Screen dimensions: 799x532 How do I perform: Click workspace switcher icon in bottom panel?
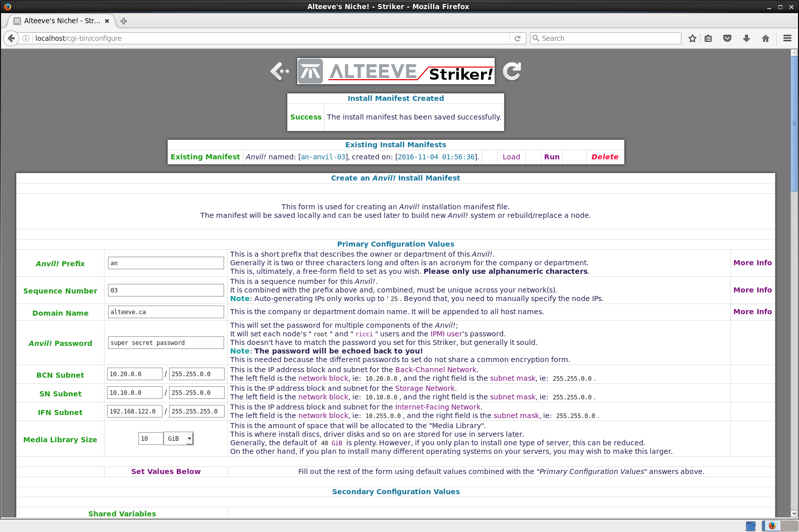751,526
